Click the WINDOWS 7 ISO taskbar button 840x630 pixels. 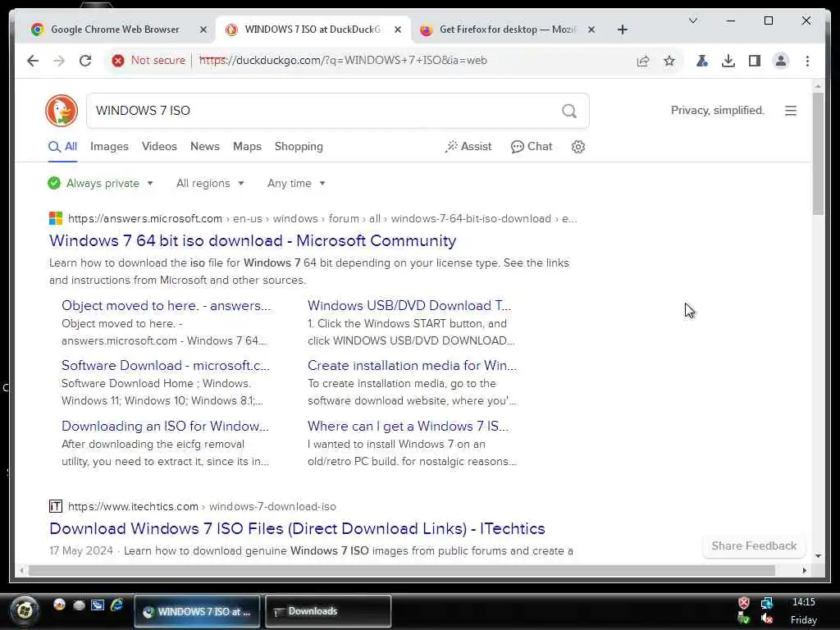[197, 611]
